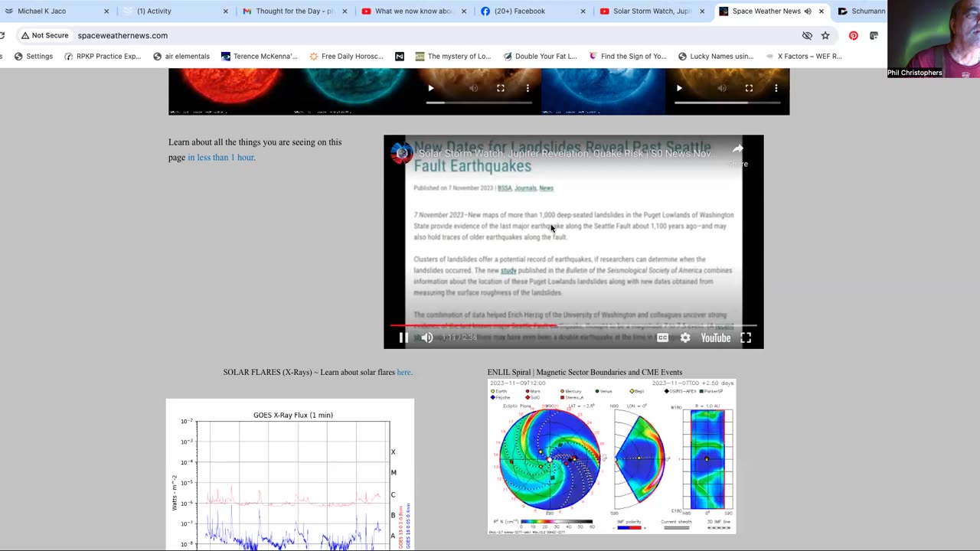Open the extension icon beside Pinterest
Viewport: 980px width, 551px height.
(874, 35)
